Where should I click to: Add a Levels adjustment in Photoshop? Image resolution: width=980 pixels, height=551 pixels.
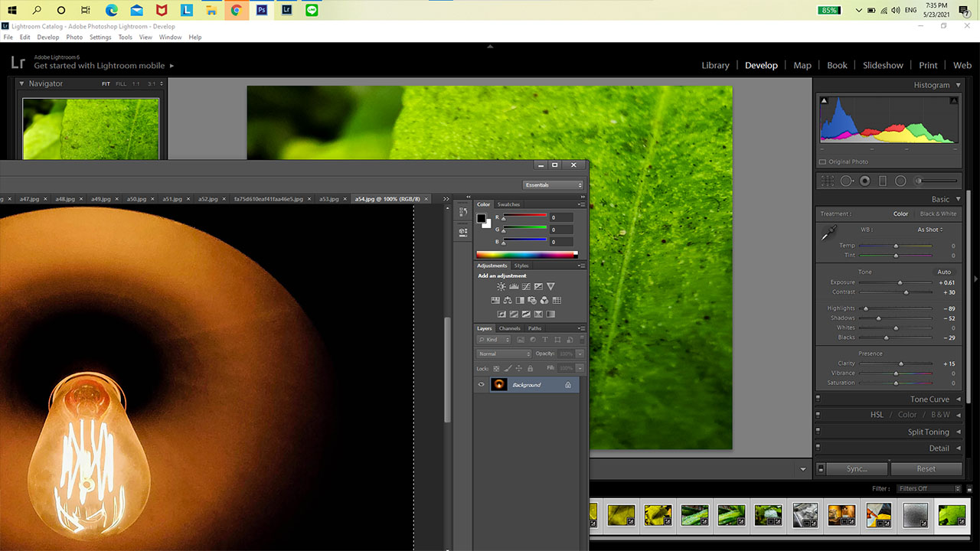(514, 286)
